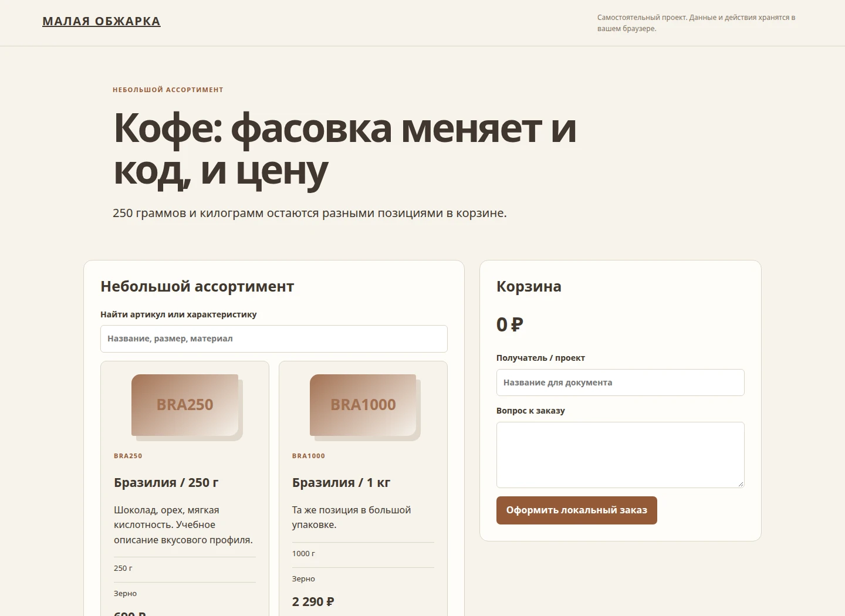
Task: Click the Оформить локальный заказ button
Action: (577, 510)
